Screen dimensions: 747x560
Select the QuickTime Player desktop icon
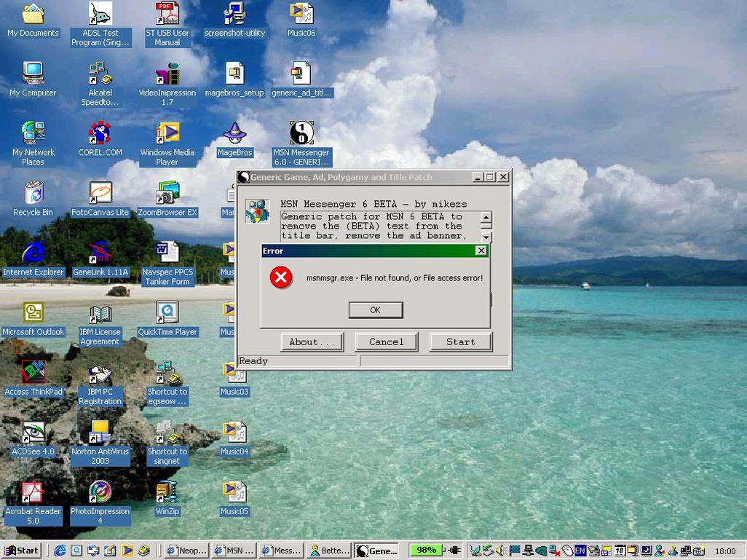pos(167,313)
